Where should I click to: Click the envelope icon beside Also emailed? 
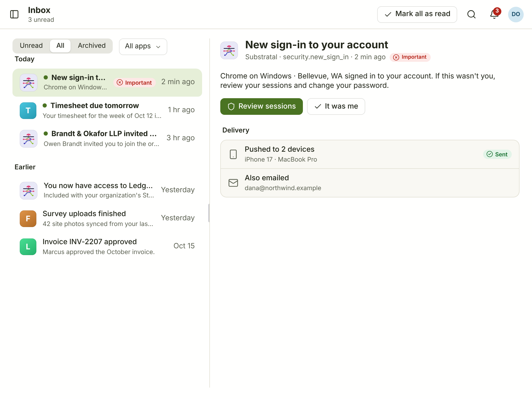coord(233,183)
